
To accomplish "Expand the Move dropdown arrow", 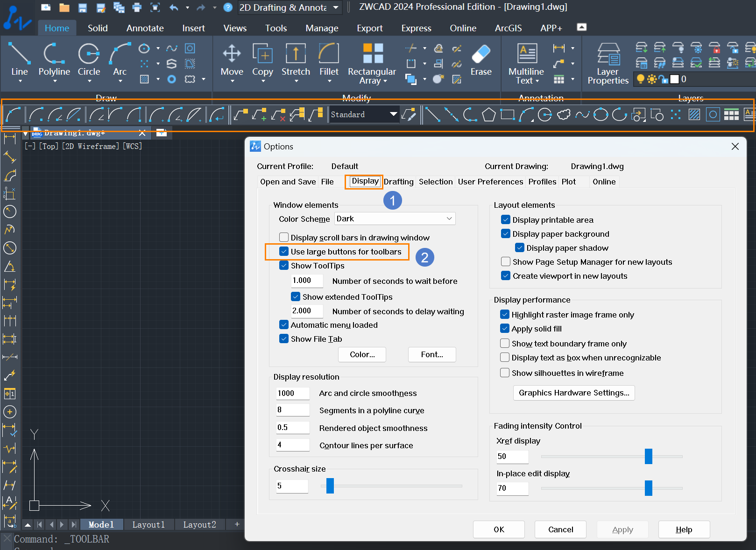I will click(x=233, y=81).
